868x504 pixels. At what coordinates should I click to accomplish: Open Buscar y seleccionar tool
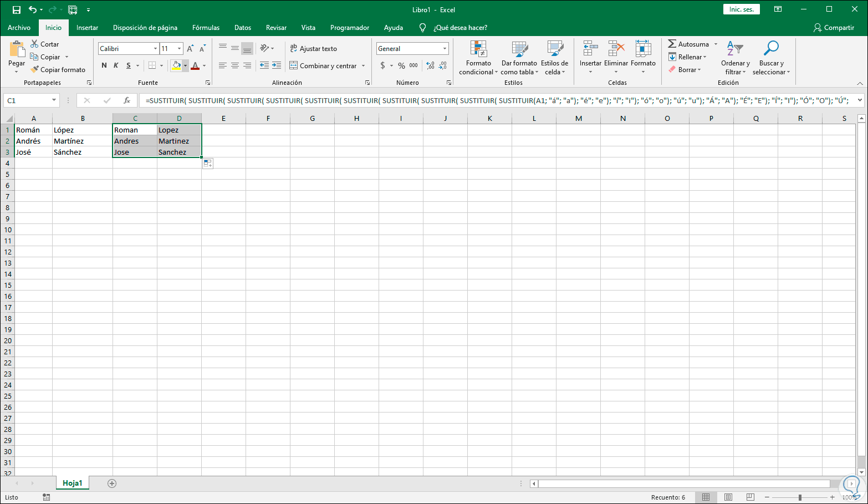tap(770, 58)
